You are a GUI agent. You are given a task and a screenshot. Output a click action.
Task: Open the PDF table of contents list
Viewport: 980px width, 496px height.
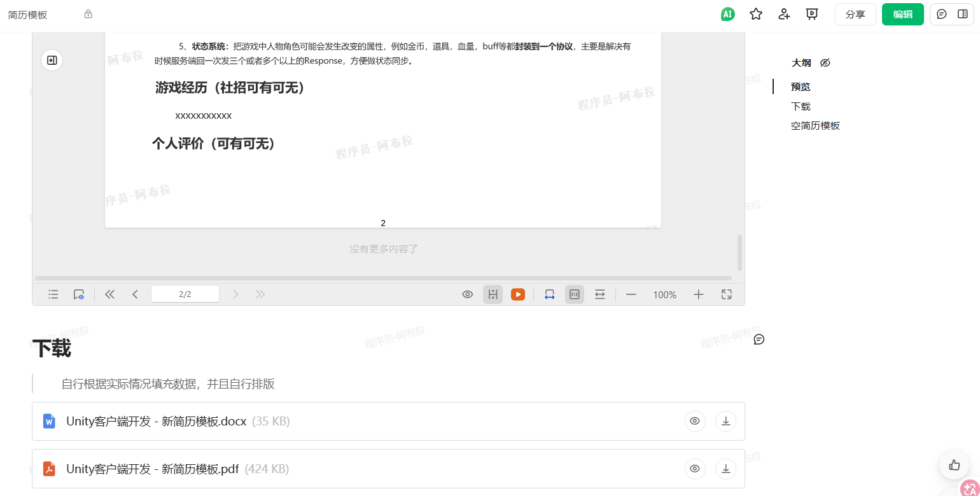[53, 294]
